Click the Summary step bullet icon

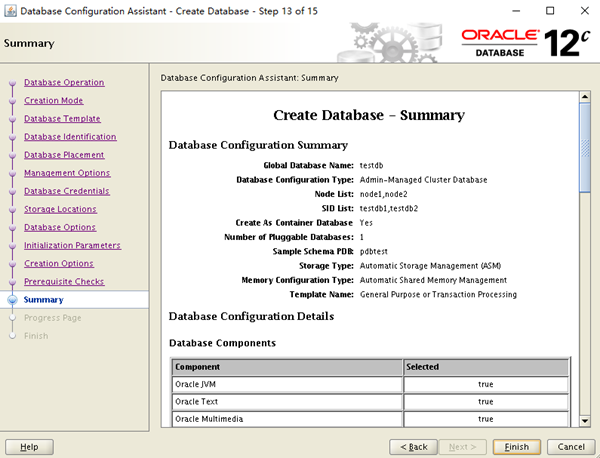tap(13, 300)
